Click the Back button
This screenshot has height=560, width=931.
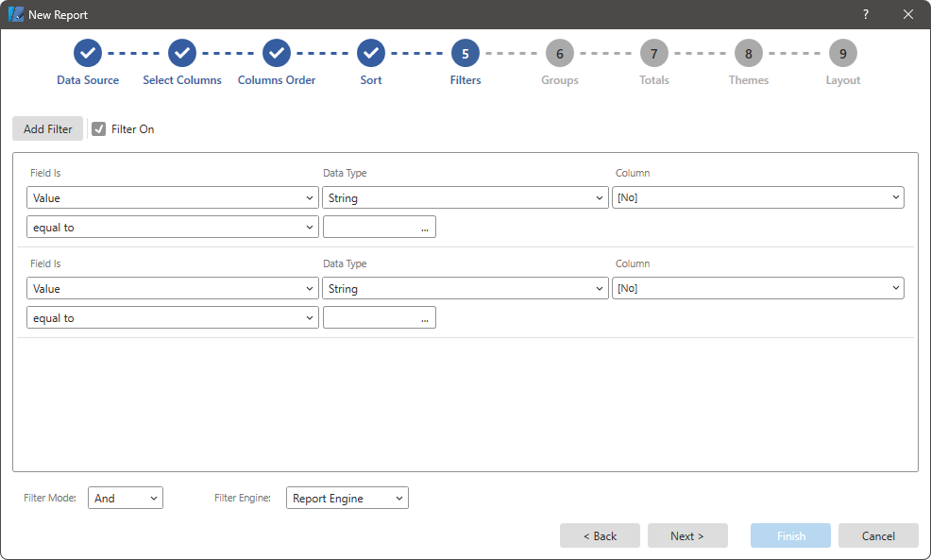tap(600, 536)
